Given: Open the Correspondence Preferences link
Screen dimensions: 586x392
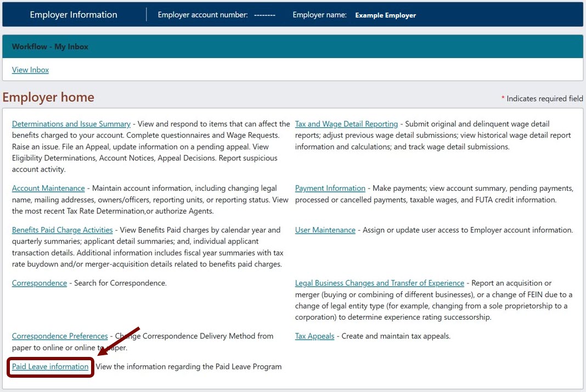Looking at the screenshot, I should tap(60, 336).
